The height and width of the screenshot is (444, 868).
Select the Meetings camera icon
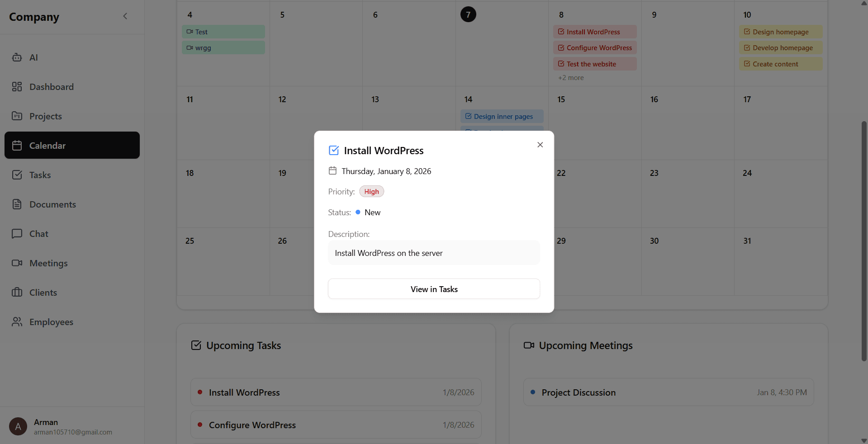[17, 263]
